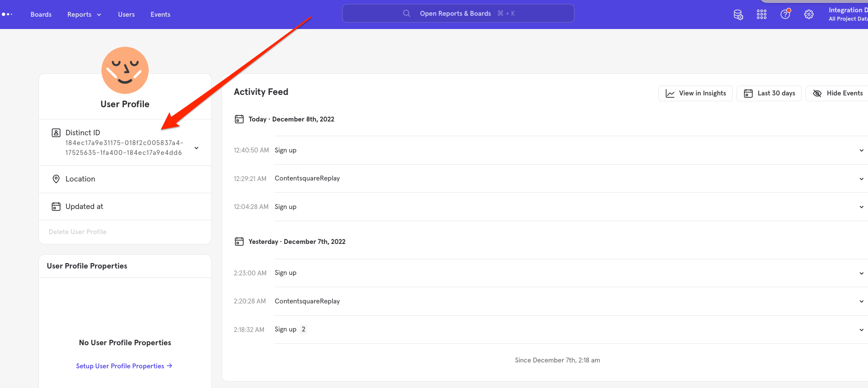
Task: Click the Open Reports & Boards search field
Action: (x=458, y=13)
